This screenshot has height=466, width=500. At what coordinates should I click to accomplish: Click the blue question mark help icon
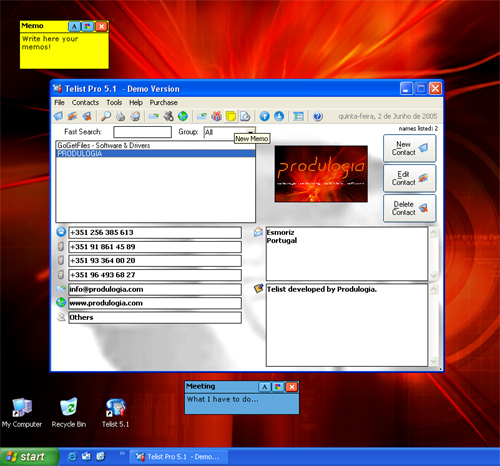click(x=318, y=116)
